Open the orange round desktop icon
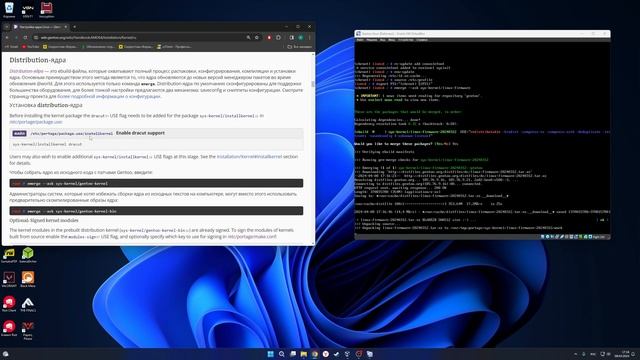The width and height of the screenshot is (640, 360). point(28,280)
